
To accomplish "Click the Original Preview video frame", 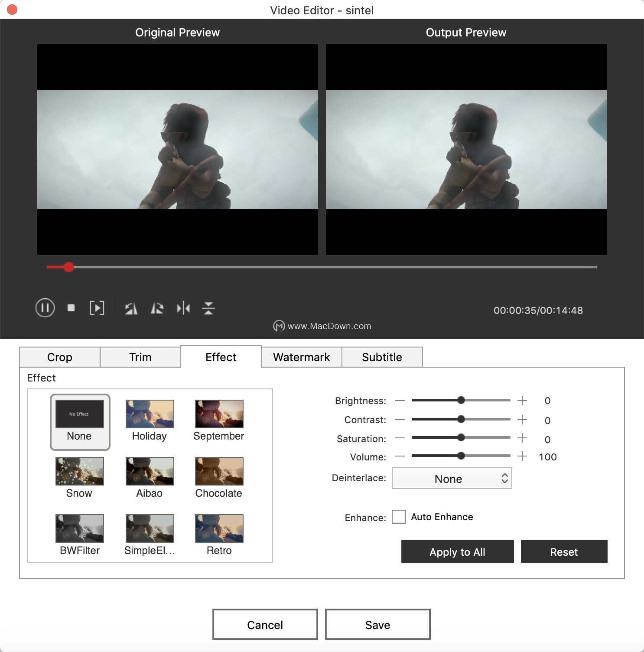I will pos(178,150).
